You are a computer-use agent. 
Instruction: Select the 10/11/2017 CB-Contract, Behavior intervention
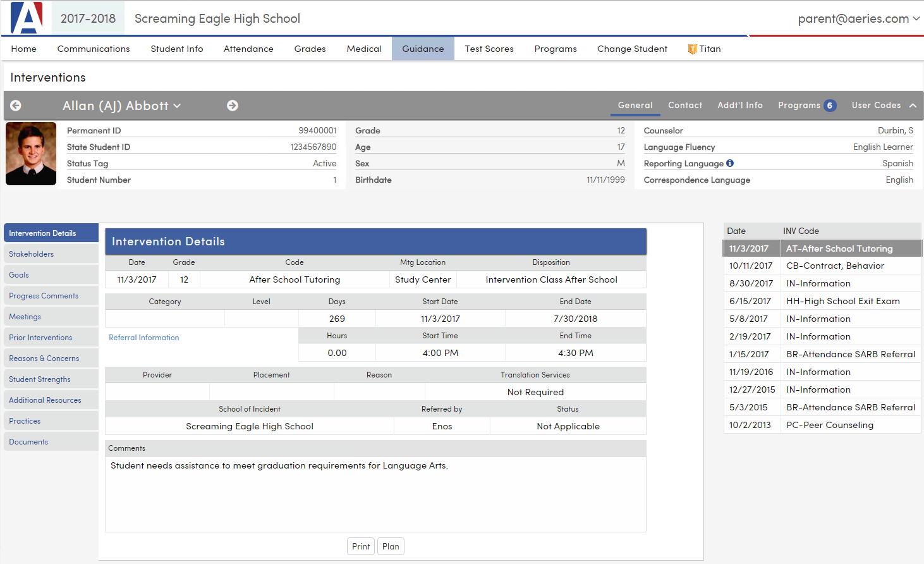[x=822, y=266]
